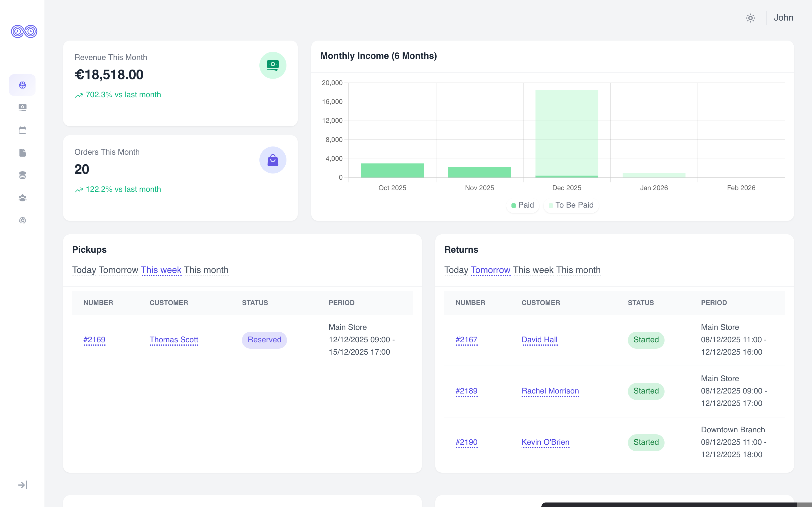
Task: Open order #2169 link
Action: click(x=94, y=340)
